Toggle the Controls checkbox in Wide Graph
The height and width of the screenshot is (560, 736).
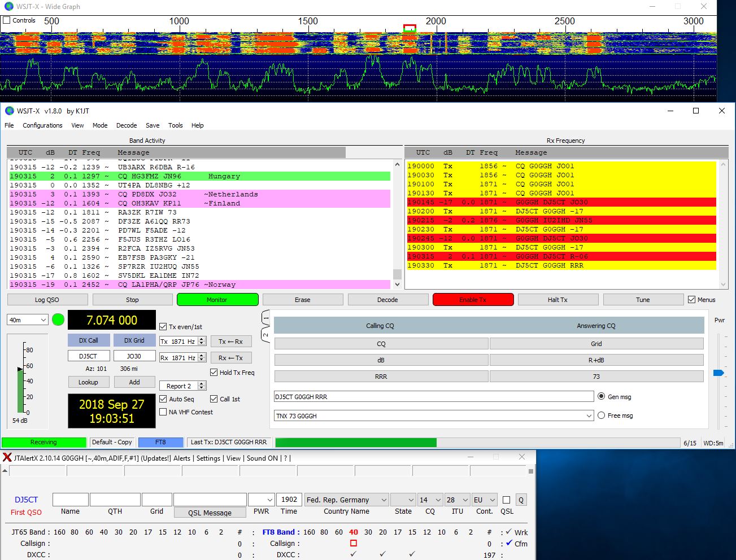pos(7,20)
